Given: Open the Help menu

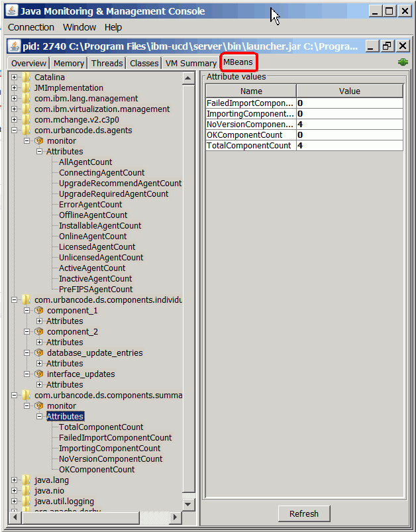Looking at the screenshot, I should pyautogui.click(x=113, y=27).
